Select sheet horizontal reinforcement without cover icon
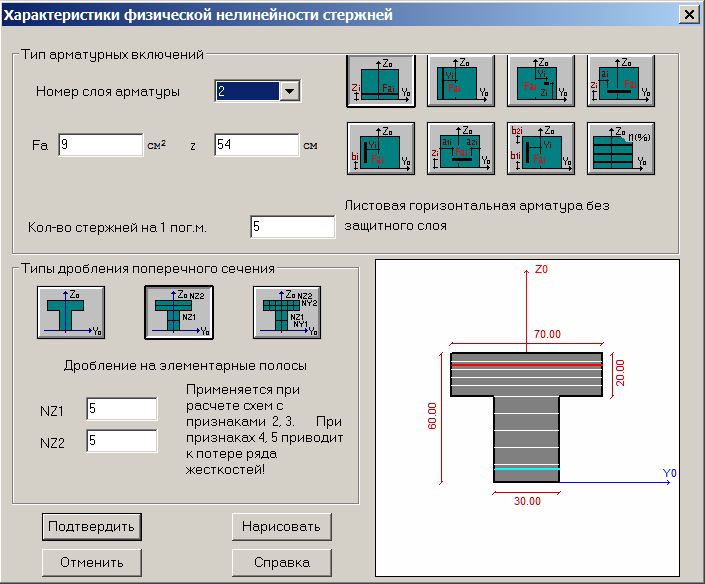 381,81
